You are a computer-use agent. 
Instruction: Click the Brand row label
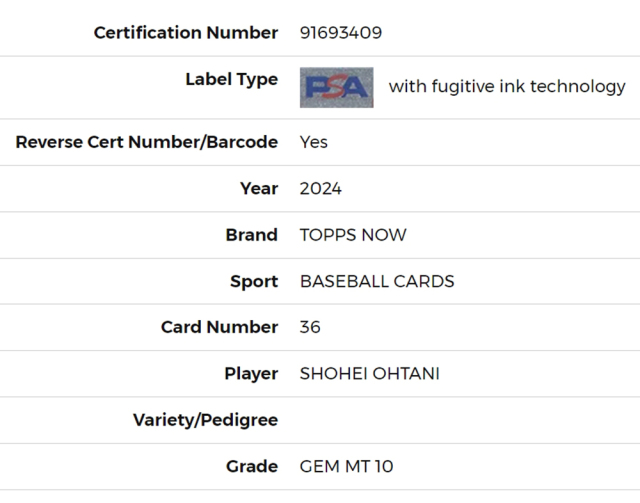pyautogui.click(x=251, y=235)
